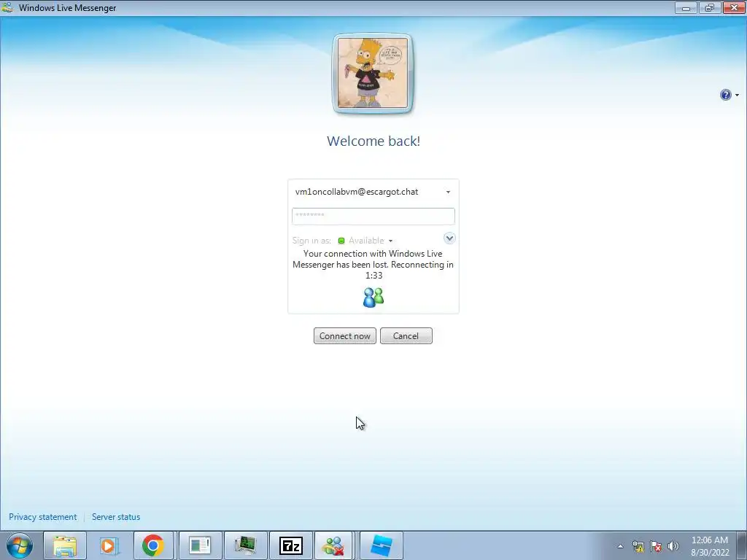
Task: Open Google Chrome from taskbar
Action: (x=153, y=545)
